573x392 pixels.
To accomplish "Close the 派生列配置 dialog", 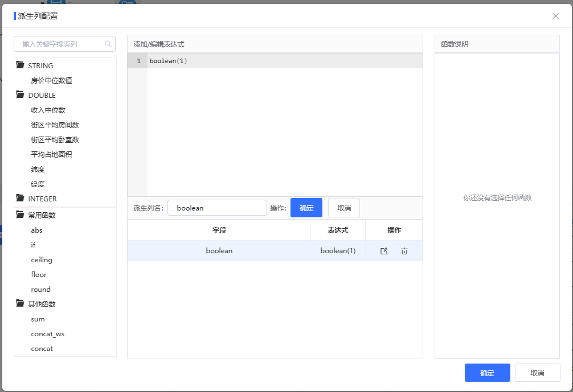I will [x=555, y=16].
